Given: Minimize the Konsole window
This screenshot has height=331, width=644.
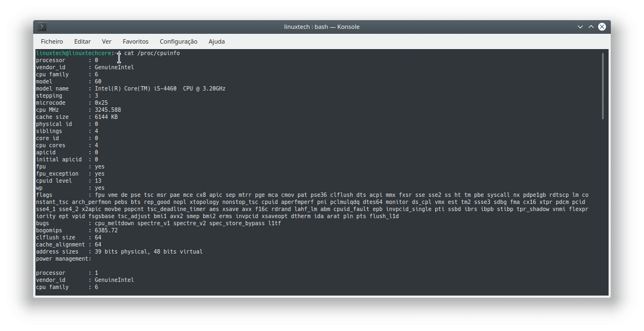Looking at the screenshot, I should [x=580, y=27].
